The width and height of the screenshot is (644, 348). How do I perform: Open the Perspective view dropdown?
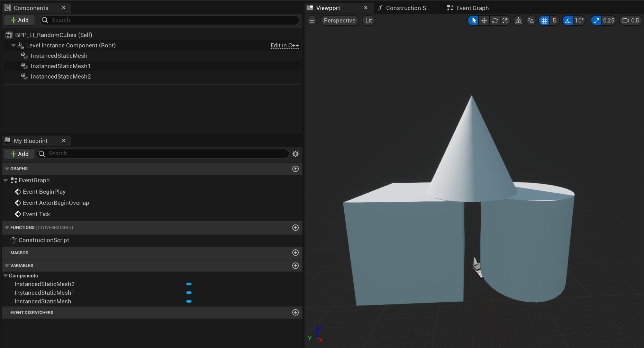pyautogui.click(x=339, y=20)
